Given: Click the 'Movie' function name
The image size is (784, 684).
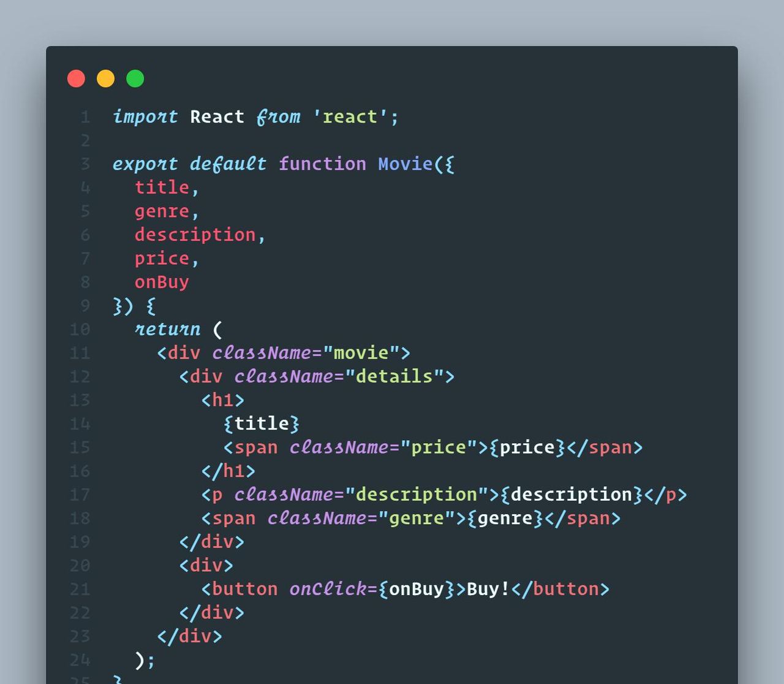Looking at the screenshot, I should [x=405, y=164].
